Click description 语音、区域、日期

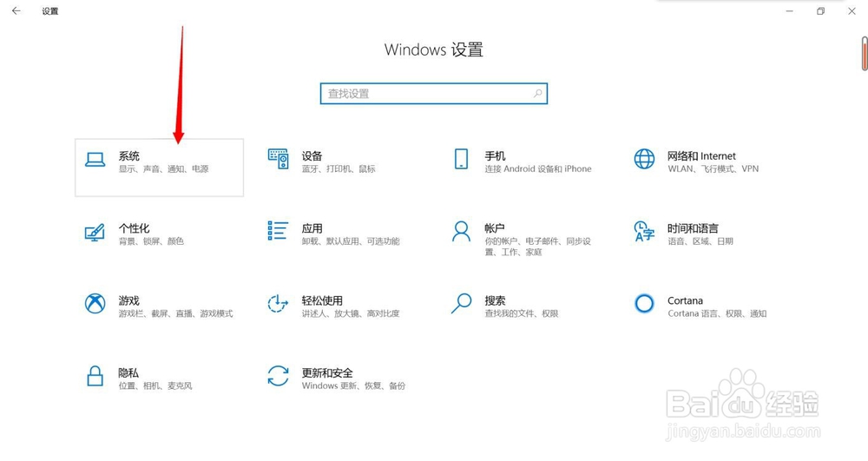pos(700,241)
